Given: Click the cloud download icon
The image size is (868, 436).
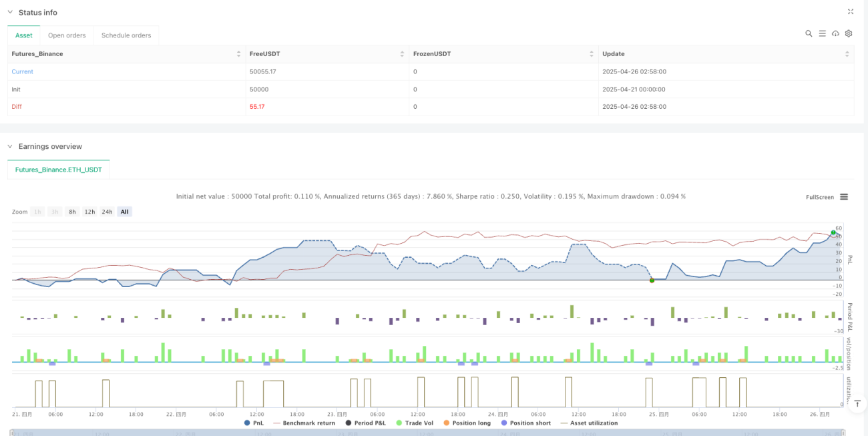Looking at the screenshot, I should pyautogui.click(x=835, y=33).
